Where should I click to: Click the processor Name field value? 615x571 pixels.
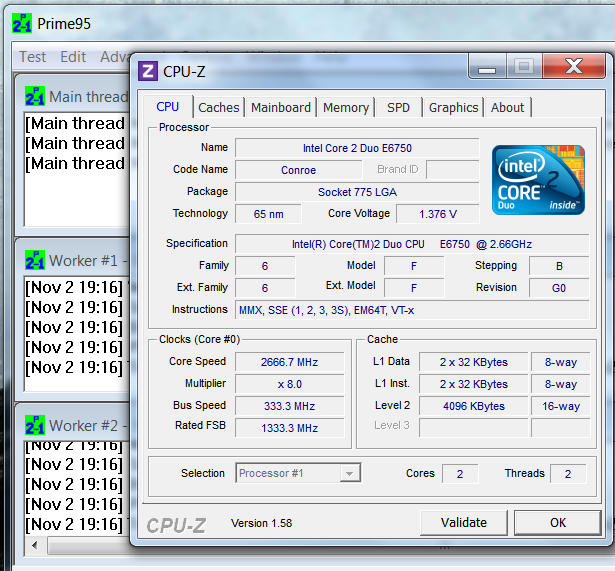[x=357, y=148]
